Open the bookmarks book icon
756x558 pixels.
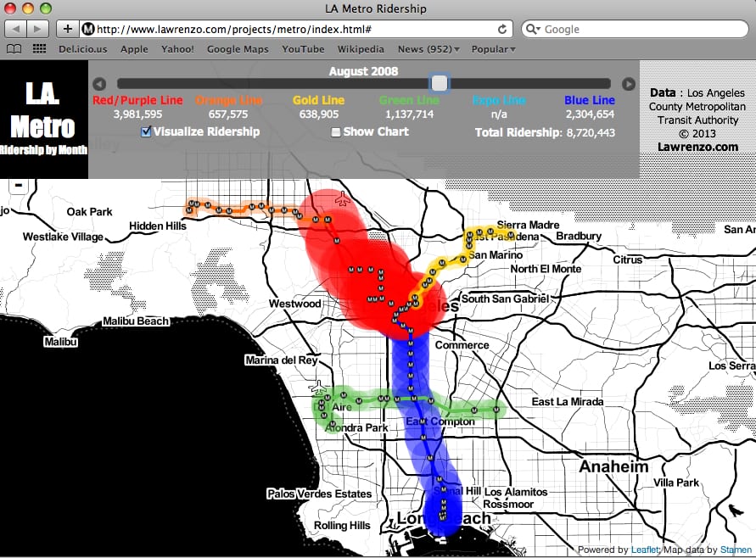click(x=14, y=49)
